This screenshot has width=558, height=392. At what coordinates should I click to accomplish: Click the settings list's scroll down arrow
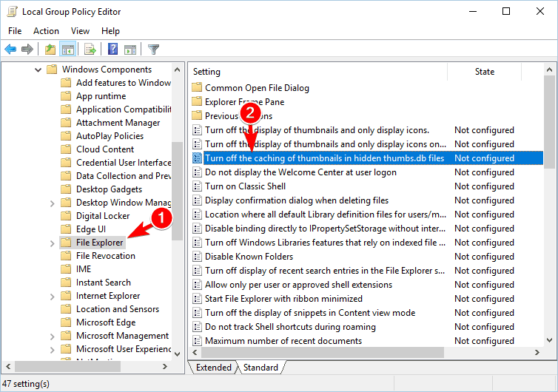pos(549,340)
